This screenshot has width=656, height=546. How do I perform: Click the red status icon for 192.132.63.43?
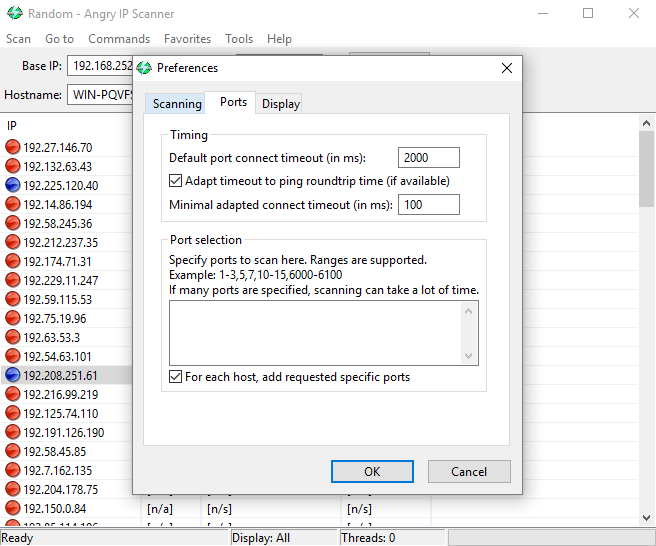click(13, 166)
